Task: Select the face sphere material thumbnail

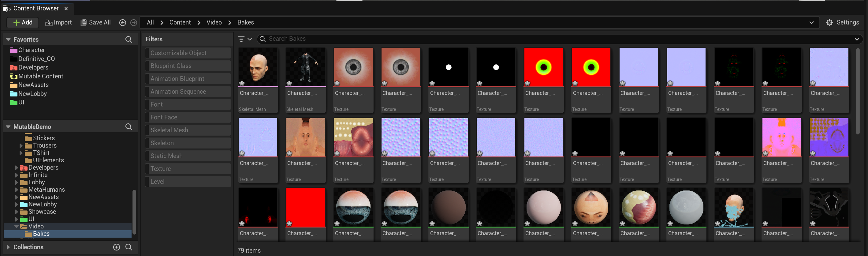Action: coord(591,207)
